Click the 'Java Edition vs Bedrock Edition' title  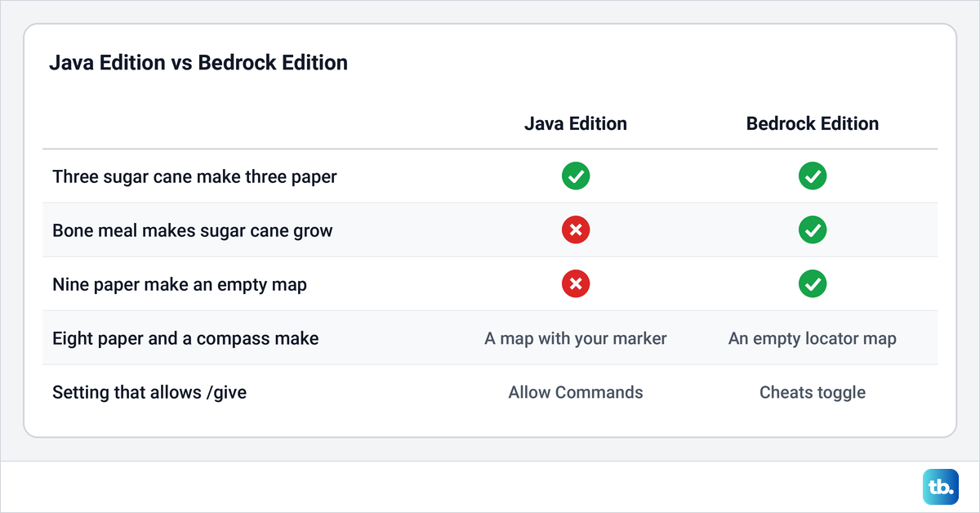tap(198, 63)
